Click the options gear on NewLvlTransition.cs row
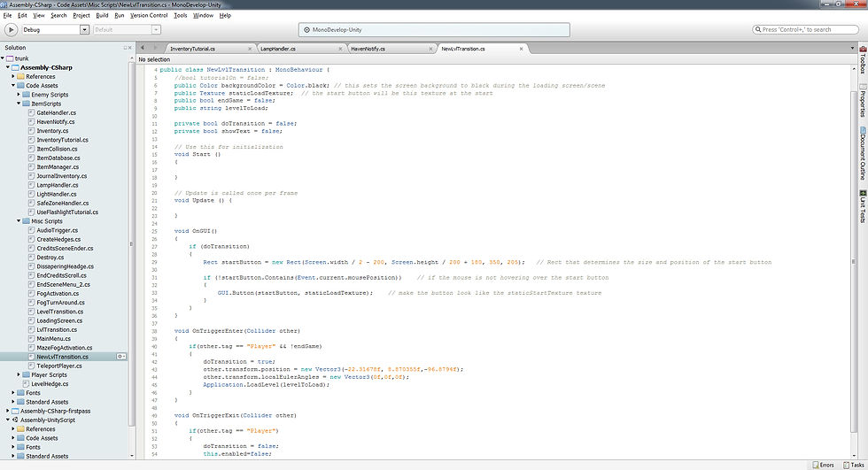This screenshot has width=868, height=470. tap(120, 357)
